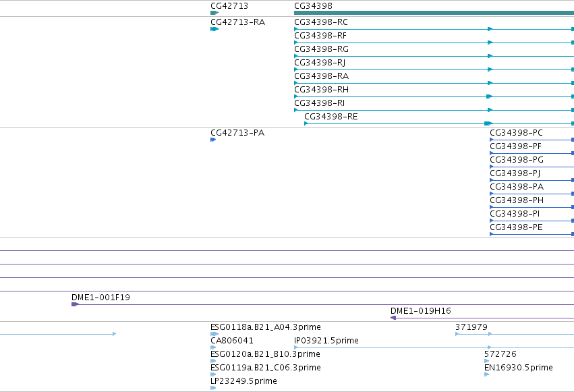Click the 572726 feature glyph
Viewport: 574px width, 392px height.
(486, 361)
